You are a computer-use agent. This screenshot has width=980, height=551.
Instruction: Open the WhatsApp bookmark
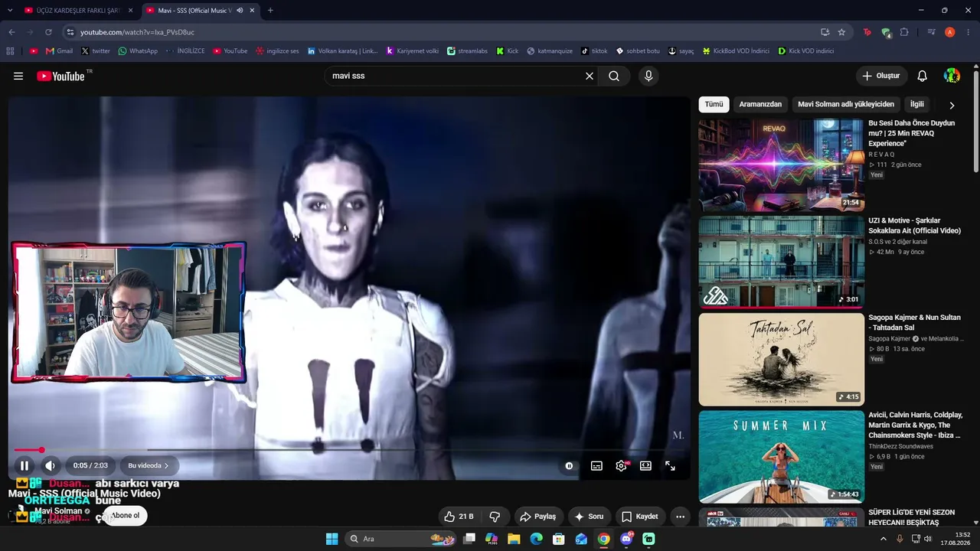point(138,51)
